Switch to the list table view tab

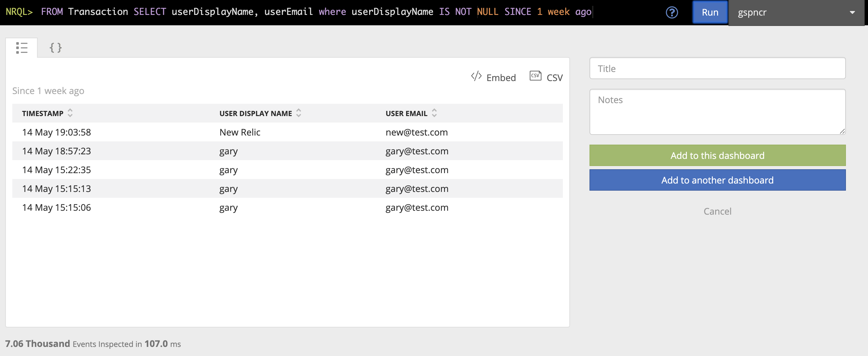click(x=21, y=48)
